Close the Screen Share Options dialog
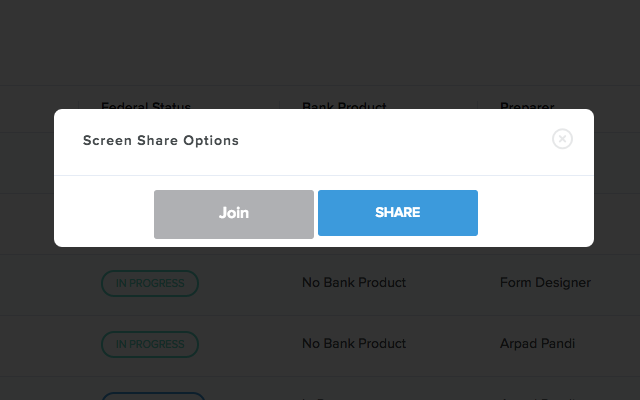The width and height of the screenshot is (640, 400). click(x=562, y=139)
